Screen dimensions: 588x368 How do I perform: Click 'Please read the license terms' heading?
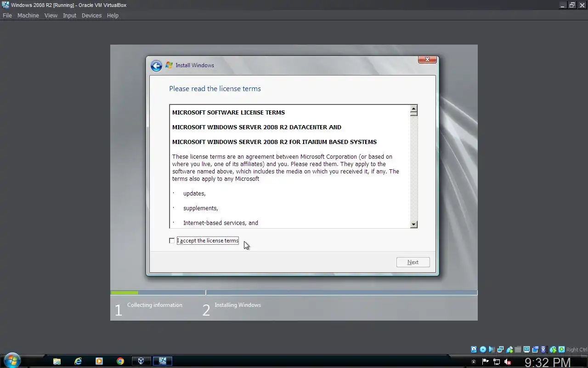click(x=215, y=89)
